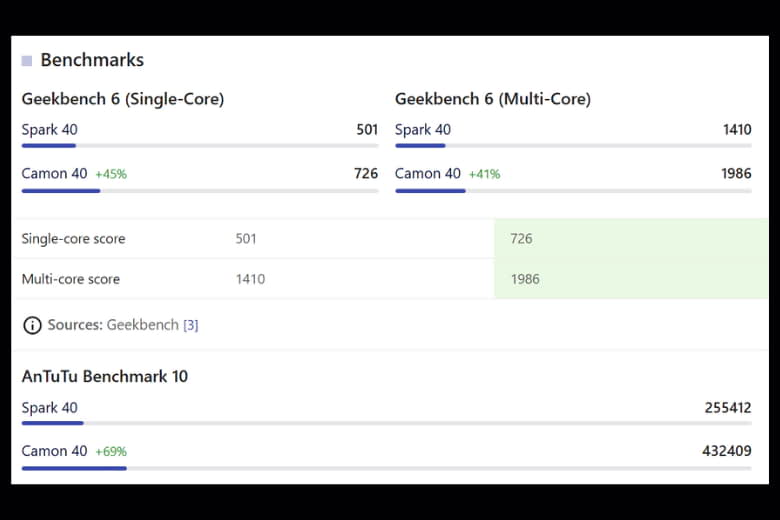Click the Camon 40 link under Single-Core
Image resolution: width=780 pixels, height=520 pixels.
click(54, 174)
